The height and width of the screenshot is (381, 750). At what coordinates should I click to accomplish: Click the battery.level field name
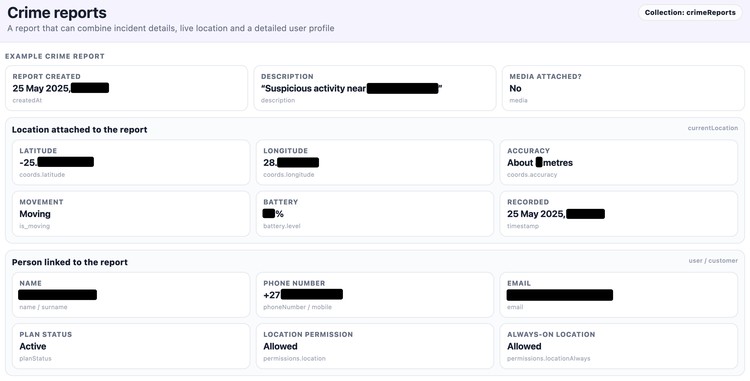click(x=282, y=226)
